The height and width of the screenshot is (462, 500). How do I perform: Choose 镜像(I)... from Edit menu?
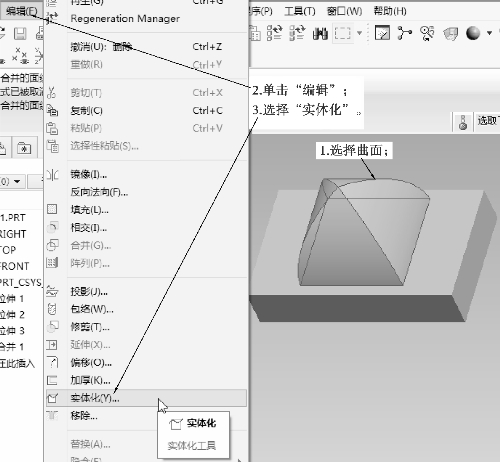[x=147, y=174]
